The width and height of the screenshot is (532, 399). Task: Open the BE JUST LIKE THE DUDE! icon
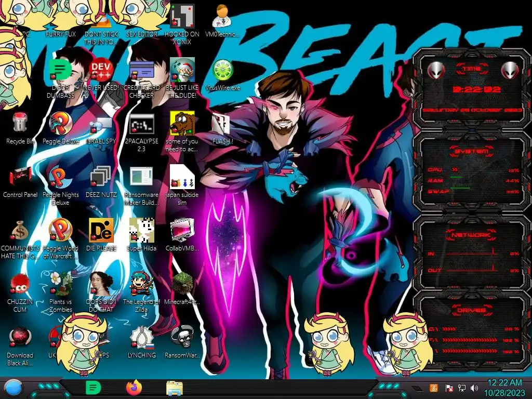pos(182,70)
